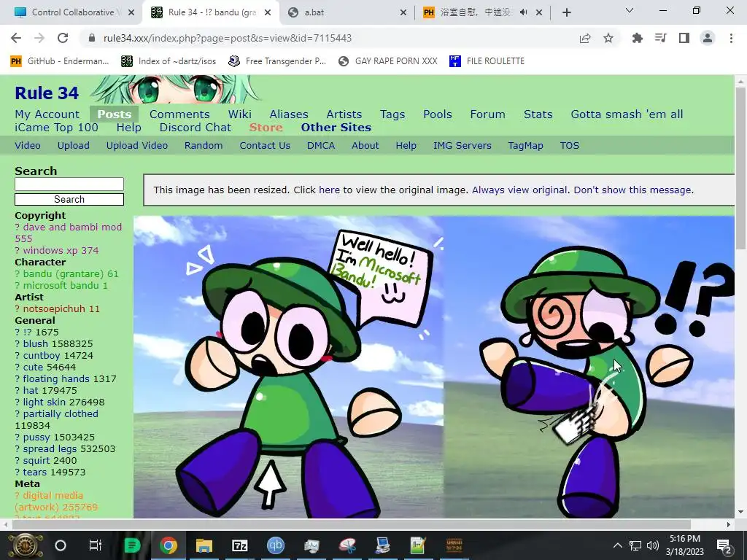The width and height of the screenshot is (747, 560).
Task: Click 'here' to view the original image
Action: coord(329,190)
